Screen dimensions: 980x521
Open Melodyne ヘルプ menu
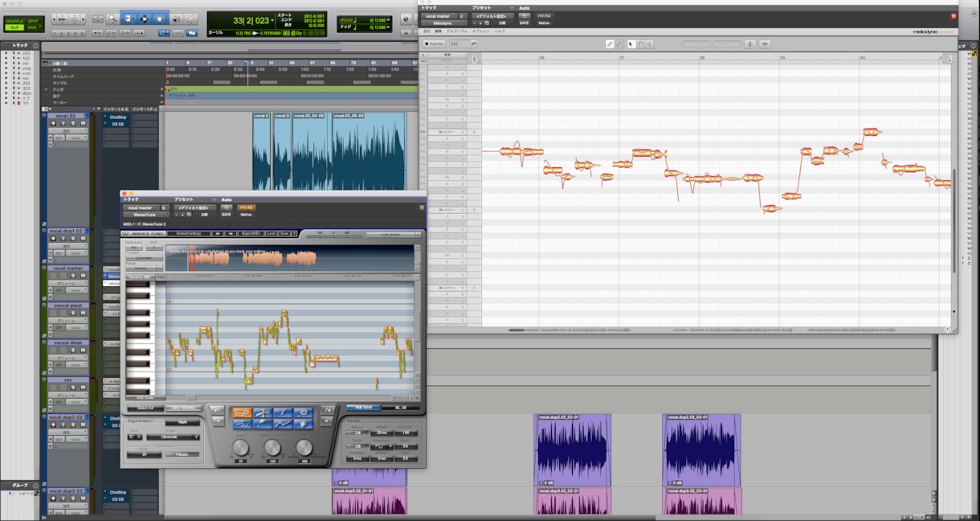point(500,31)
